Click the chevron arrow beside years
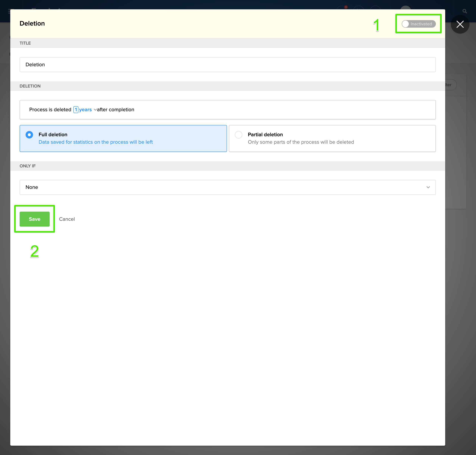 pos(95,110)
